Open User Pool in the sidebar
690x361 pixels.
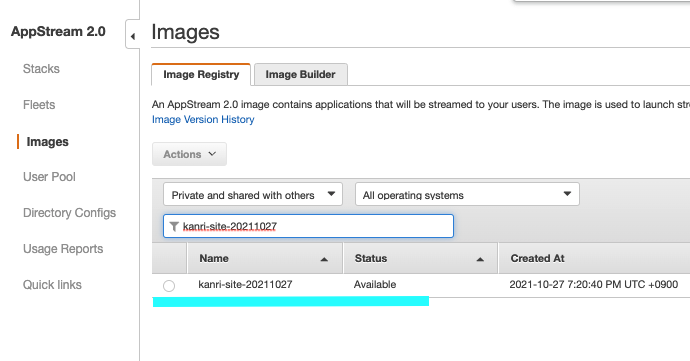tap(49, 177)
